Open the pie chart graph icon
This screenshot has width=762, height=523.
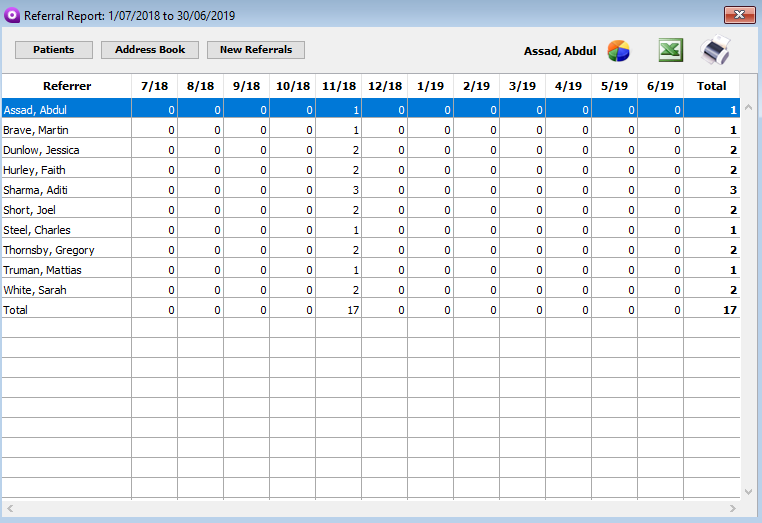click(619, 50)
